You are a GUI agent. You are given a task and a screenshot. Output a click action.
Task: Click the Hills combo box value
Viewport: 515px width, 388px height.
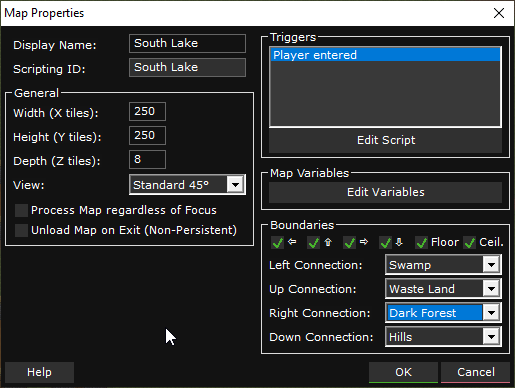coord(435,337)
